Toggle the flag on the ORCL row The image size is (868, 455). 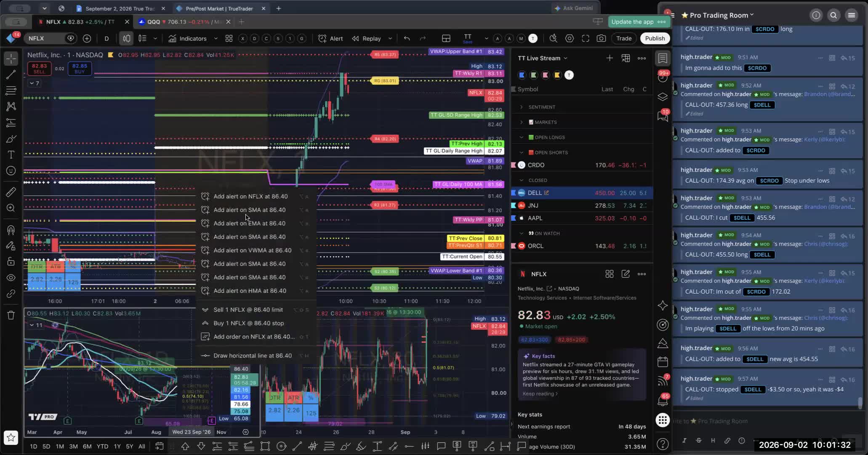pyautogui.click(x=514, y=246)
